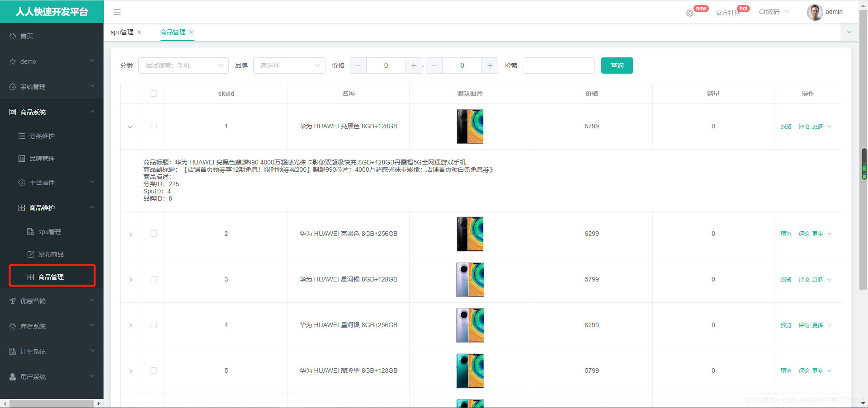
Task: Toggle the sidebar hamburger menu icon
Action: [117, 12]
